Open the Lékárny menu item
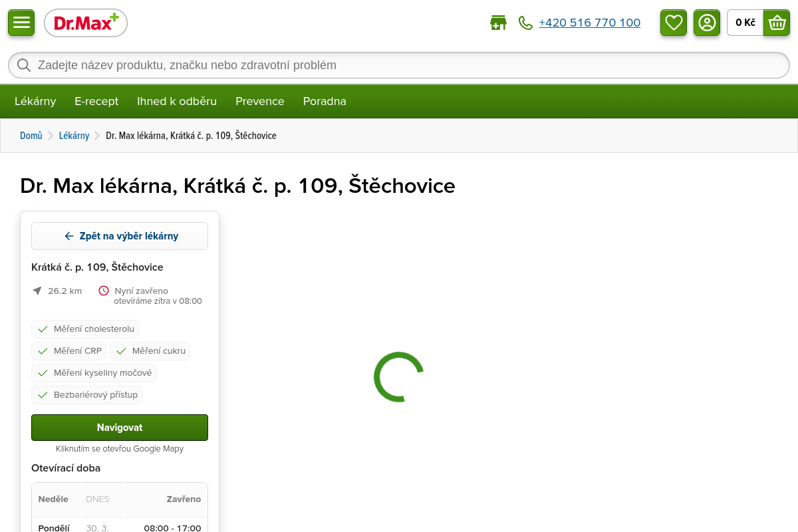This screenshot has width=798, height=532. [x=35, y=101]
